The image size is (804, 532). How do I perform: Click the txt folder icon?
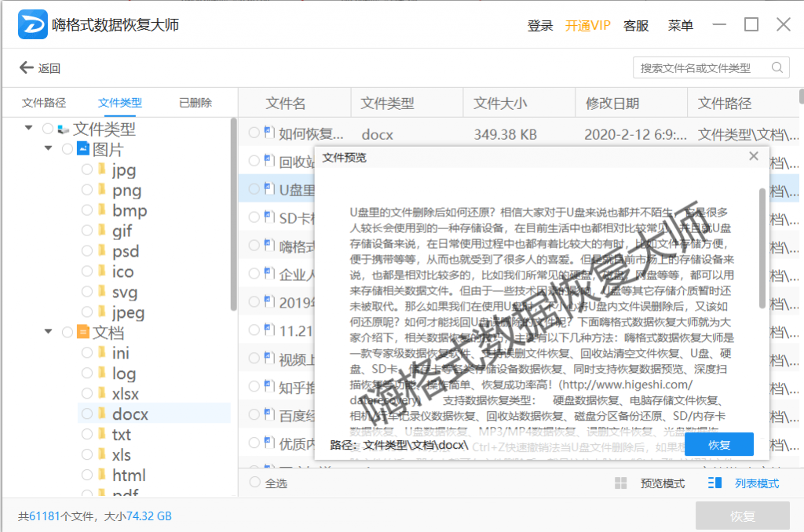coord(102,434)
